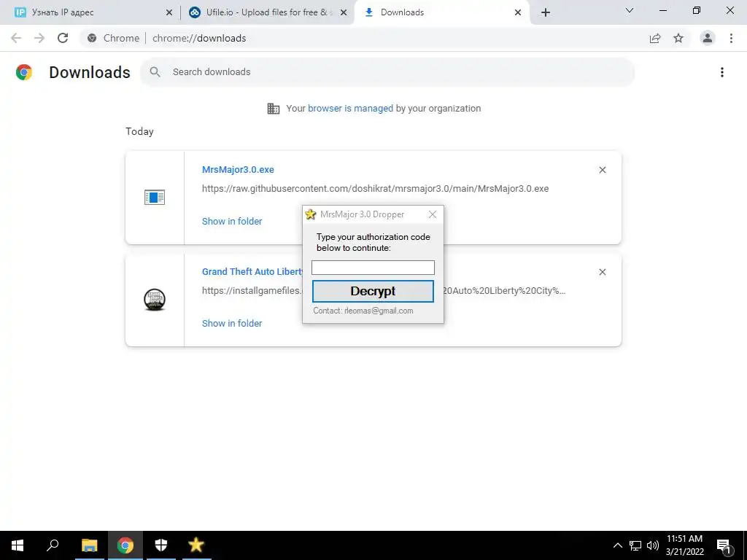The height and width of the screenshot is (560, 747).
Task: Open the tab search chevron
Action: [630, 10]
